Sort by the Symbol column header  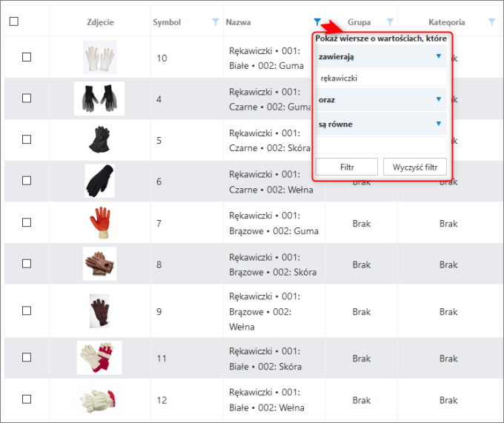[x=167, y=22]
